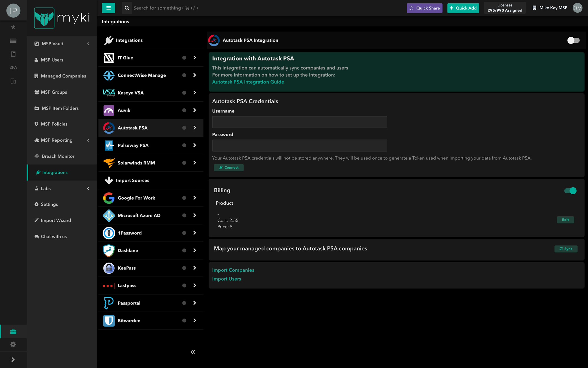
Task: Click the search magnifier icon
Action: pos(127,8)
